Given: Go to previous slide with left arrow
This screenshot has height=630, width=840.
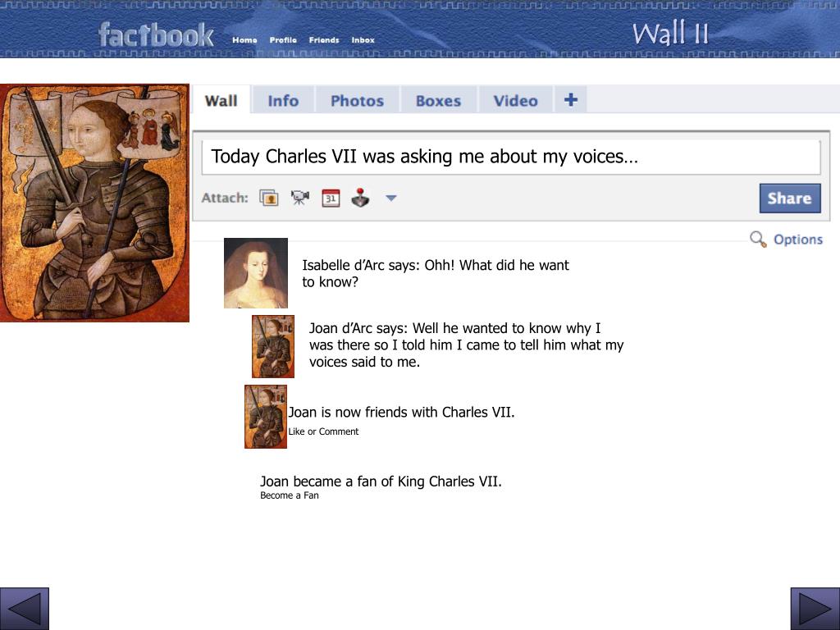Looking at the screenshot, I should click(24, 609).
